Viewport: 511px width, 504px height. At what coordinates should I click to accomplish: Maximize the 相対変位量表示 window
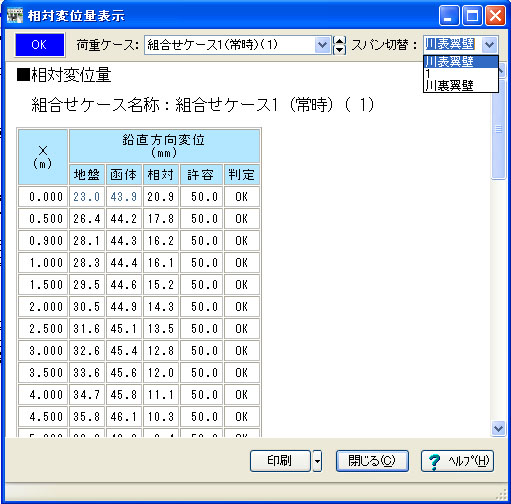(x=472, y=15)
